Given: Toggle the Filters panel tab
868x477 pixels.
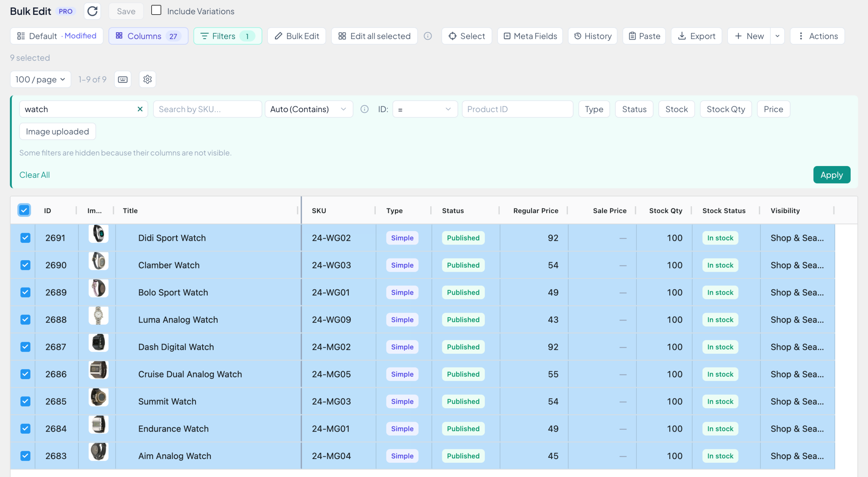Looking at the screenshot, I should coord(228,36).
